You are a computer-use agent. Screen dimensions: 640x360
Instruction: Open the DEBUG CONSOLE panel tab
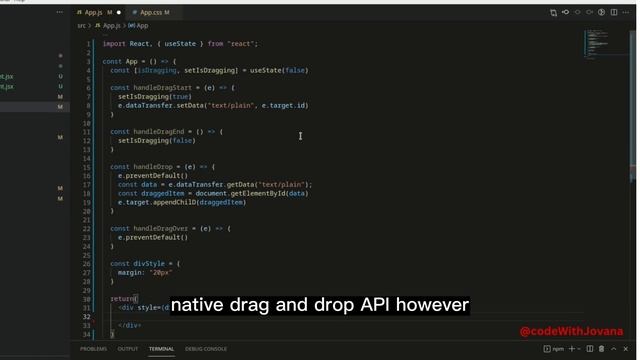tap(206, 349)
